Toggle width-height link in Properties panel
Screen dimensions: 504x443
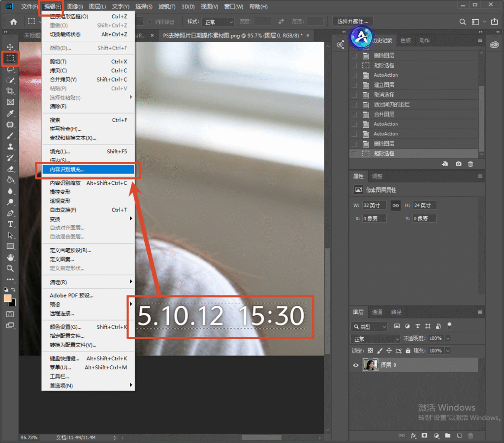pos(395,206)
